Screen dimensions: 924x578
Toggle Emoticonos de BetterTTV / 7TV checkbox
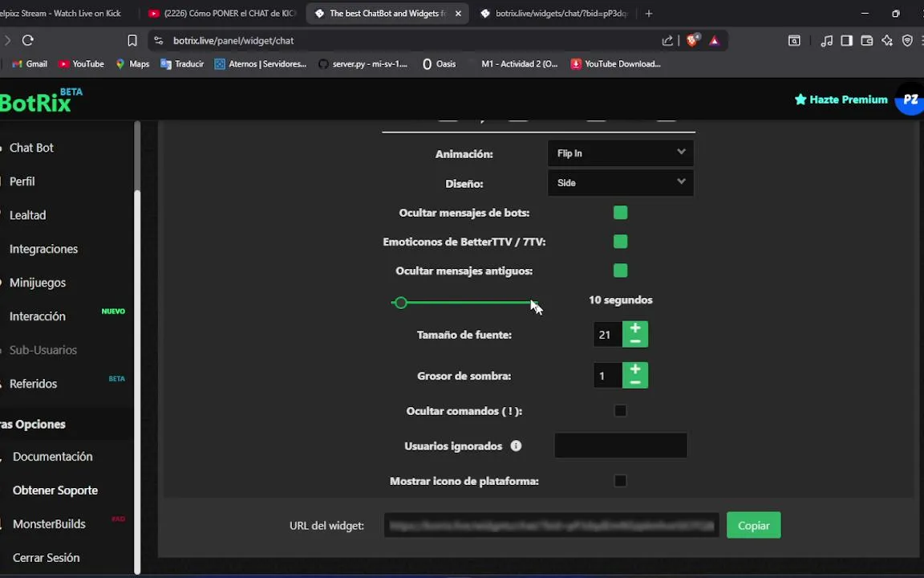(620, 241)
